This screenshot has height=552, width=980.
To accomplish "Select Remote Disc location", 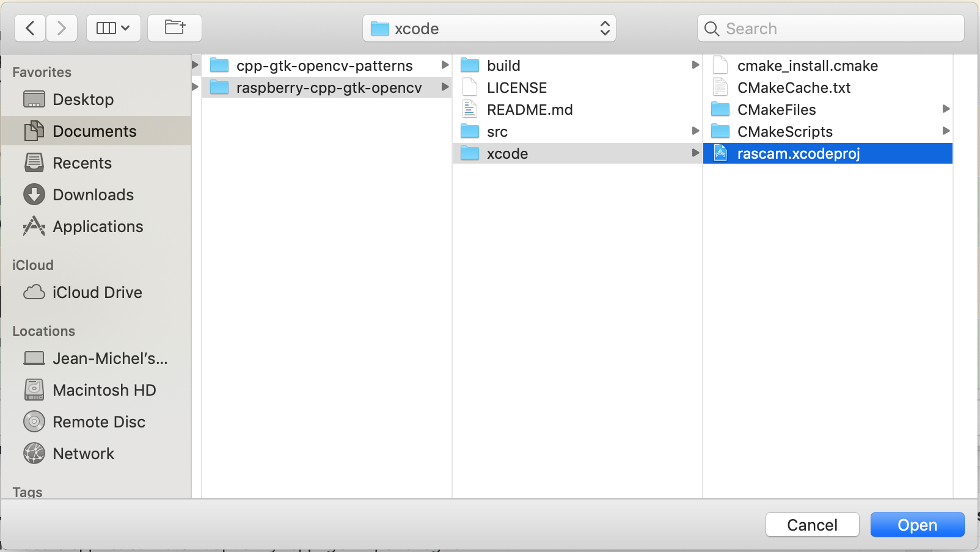I will click(x=96, y=422).
